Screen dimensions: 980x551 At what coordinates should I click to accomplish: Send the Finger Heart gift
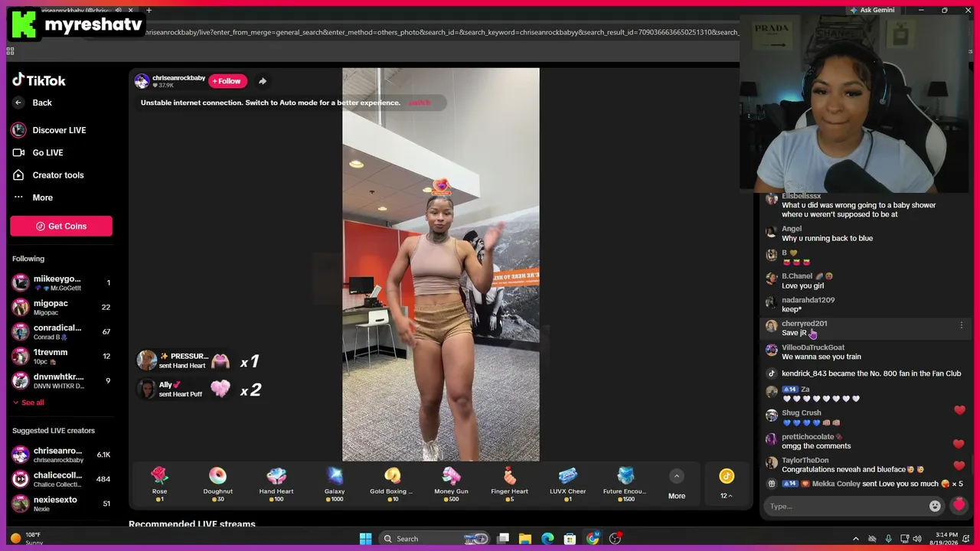509,484
